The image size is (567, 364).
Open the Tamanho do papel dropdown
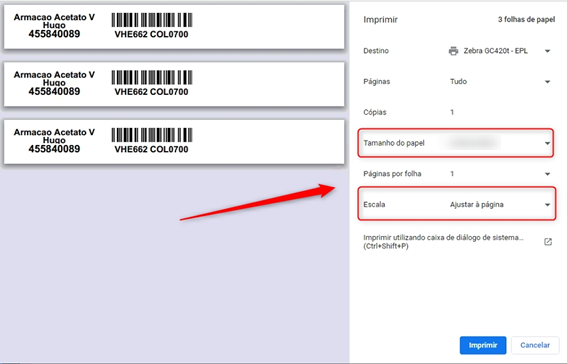pos(499,143)
